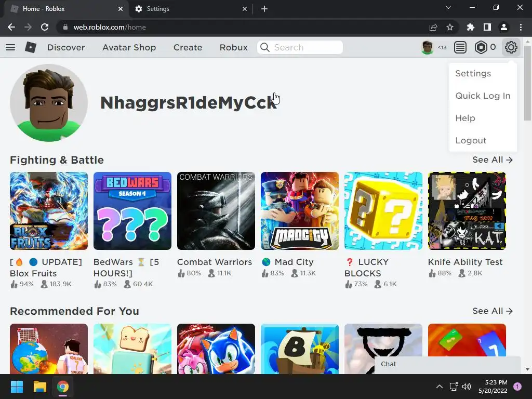This screenshot has height=399, width=532.
Task: Open the small avatar icon beside <13
Action: (x=427, y=47)
